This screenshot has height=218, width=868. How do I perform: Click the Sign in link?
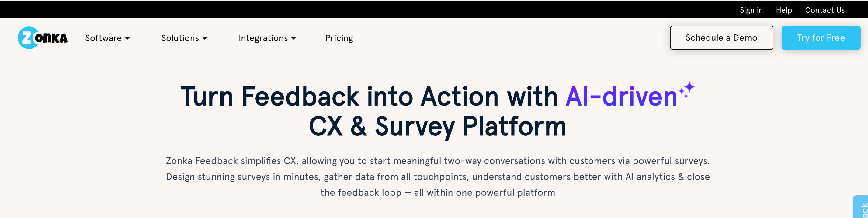coord(752,10)
